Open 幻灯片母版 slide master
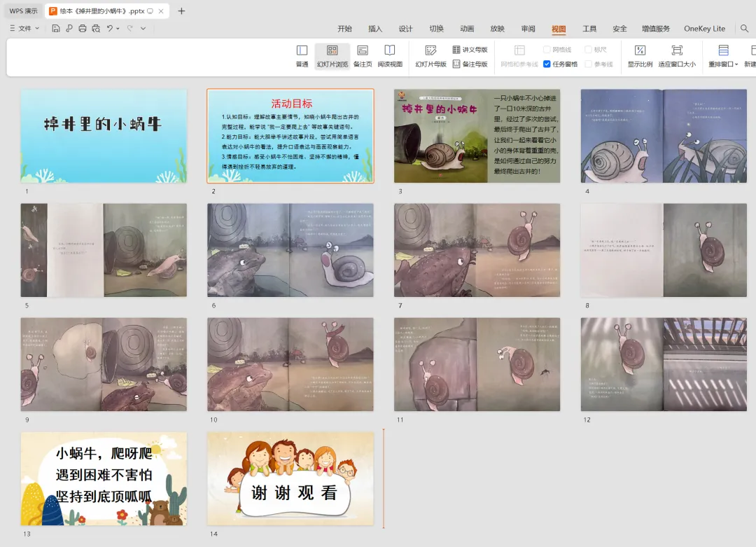This screenshot has width=756, height=547. 430,56
